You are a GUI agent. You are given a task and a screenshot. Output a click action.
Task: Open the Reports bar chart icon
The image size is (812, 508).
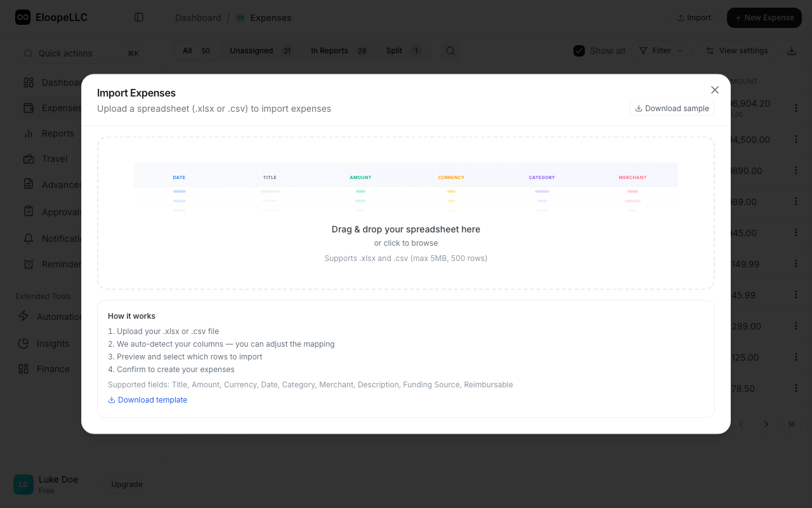[29, 133]
